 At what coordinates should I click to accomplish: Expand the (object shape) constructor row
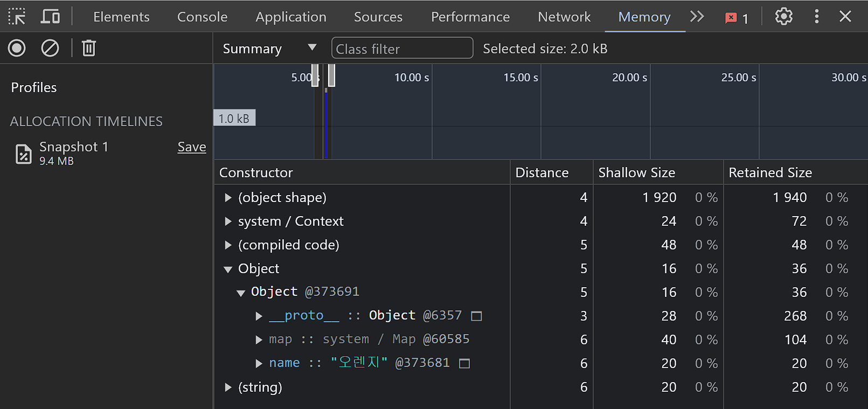pyautogui.click(x=228, y=198)
